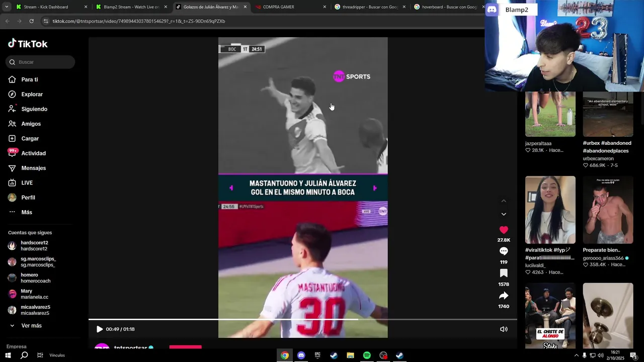644x362 pixels.
Task: Open the system volume control
Action: click(601, 355)
